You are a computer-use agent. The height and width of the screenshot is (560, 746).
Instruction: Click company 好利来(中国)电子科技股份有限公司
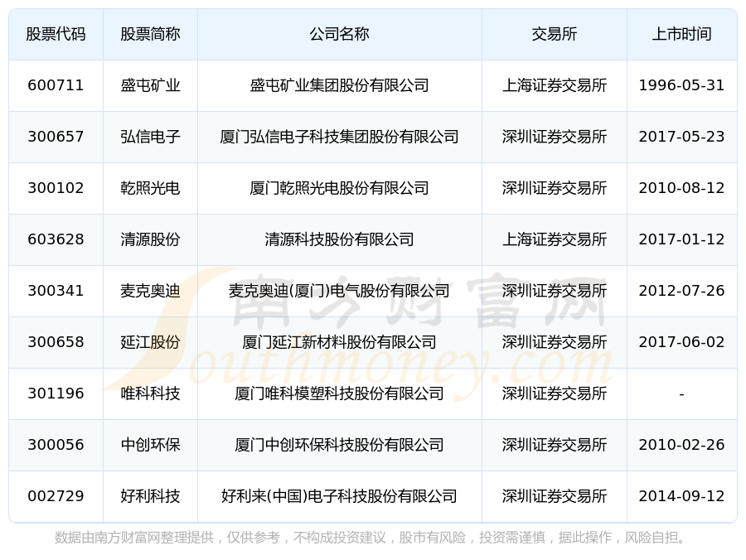tap(340, 496)
